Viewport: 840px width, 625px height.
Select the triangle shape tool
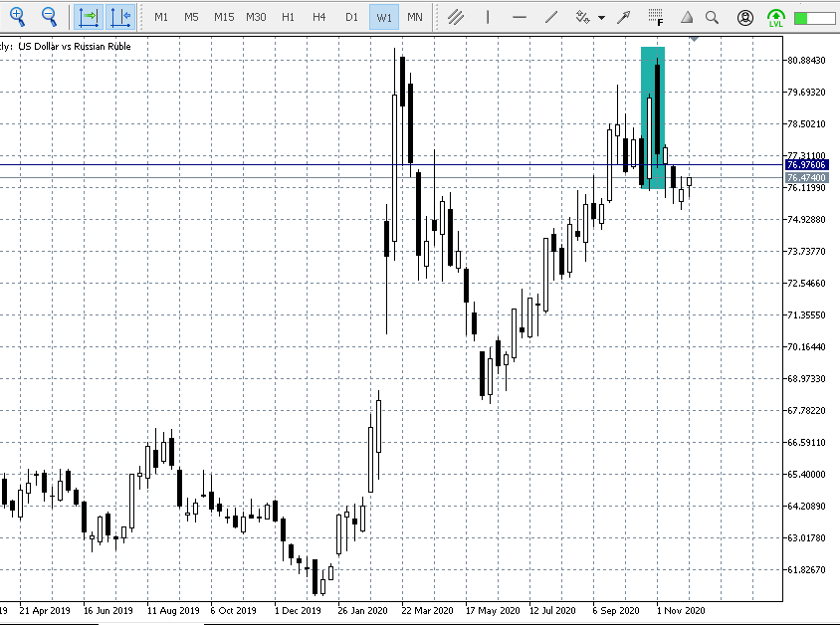[x=685, y=17]
